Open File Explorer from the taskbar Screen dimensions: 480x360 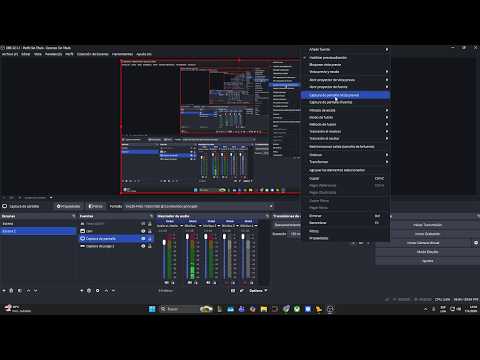(264, 309)
